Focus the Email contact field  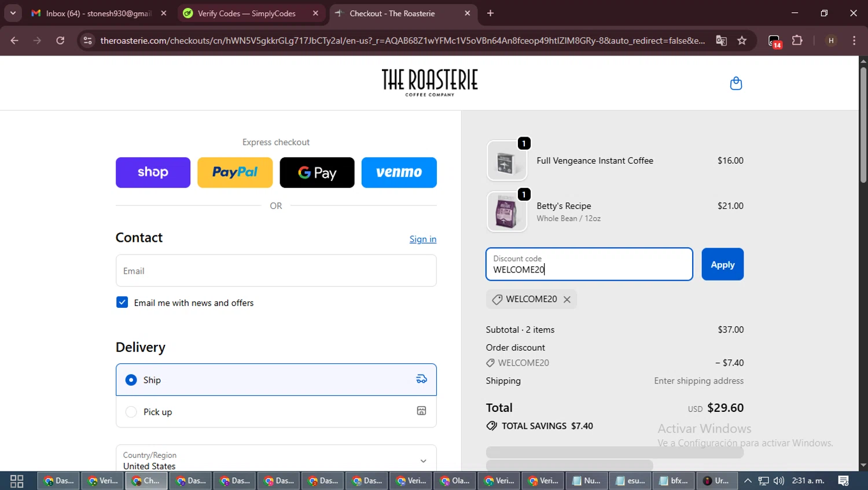click(276, 271)
